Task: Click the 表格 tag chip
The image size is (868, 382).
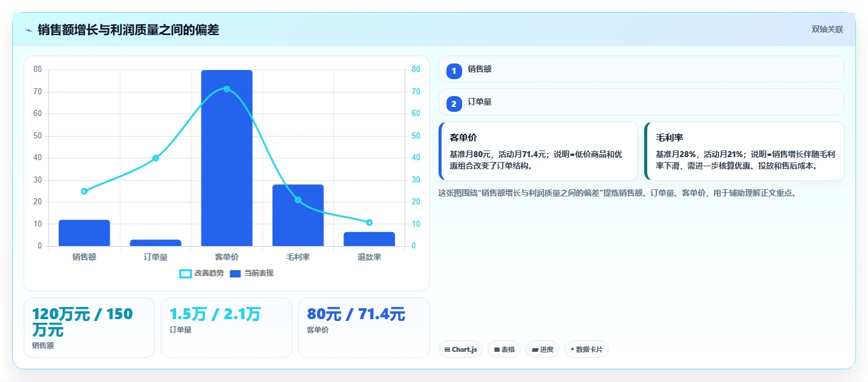Action: pos(504,349)
